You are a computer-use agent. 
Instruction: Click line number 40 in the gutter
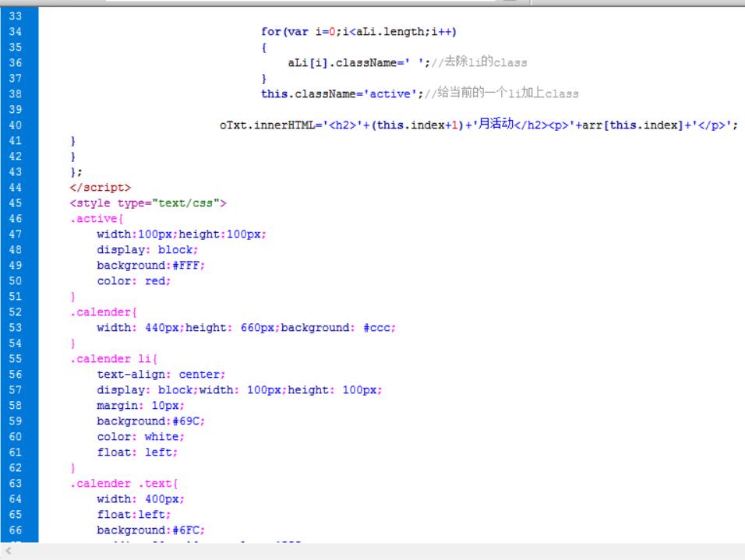pyautogui.click(x=16, y=125)
